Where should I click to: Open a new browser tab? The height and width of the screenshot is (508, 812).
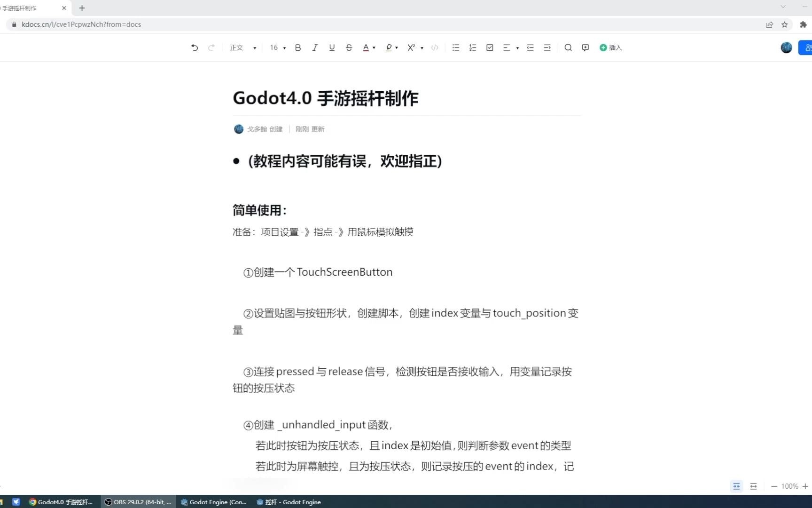coord(82,8)
